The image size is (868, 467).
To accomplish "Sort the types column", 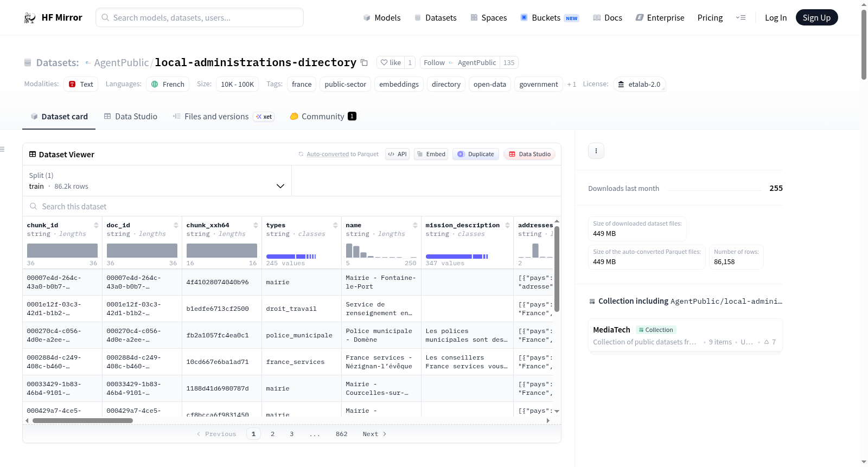I will (335, 225).
